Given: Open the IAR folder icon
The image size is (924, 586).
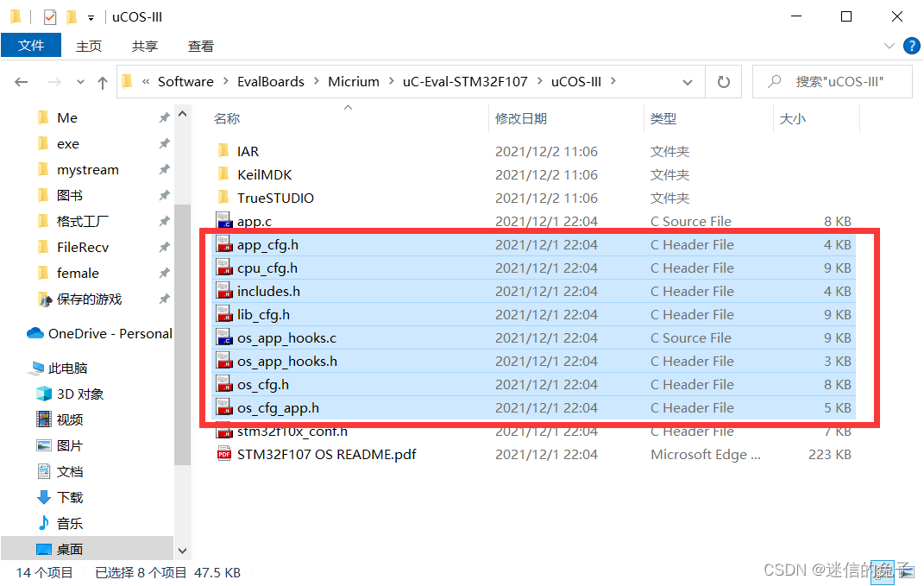Looking at the screenshot, I should [223, 151].
